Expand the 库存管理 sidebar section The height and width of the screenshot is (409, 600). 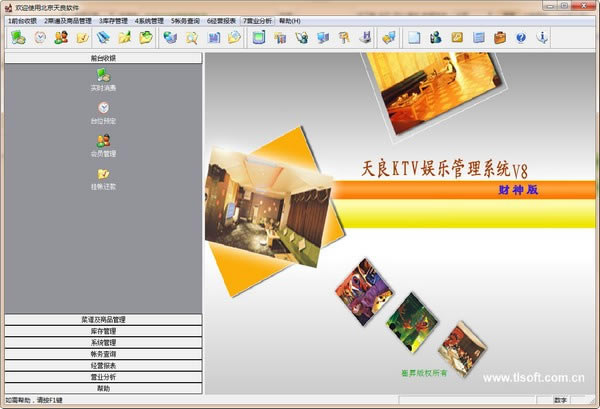point(103,331)
